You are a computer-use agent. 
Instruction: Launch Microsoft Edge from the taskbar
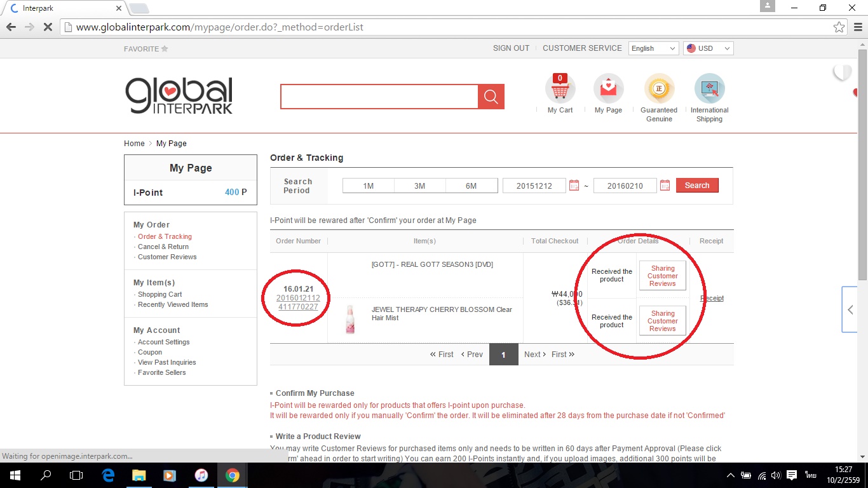[x=107, y=475]
